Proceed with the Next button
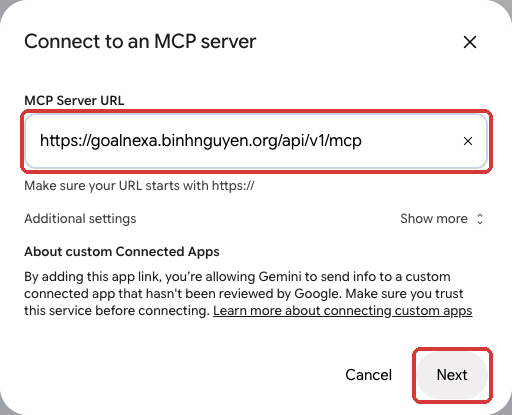 pos(452,375)
